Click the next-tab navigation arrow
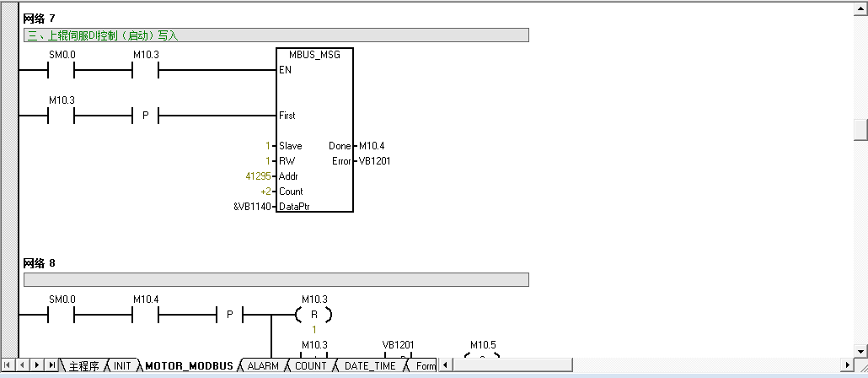This screenshot has width=868, height=378. click(x=37, y=365)
